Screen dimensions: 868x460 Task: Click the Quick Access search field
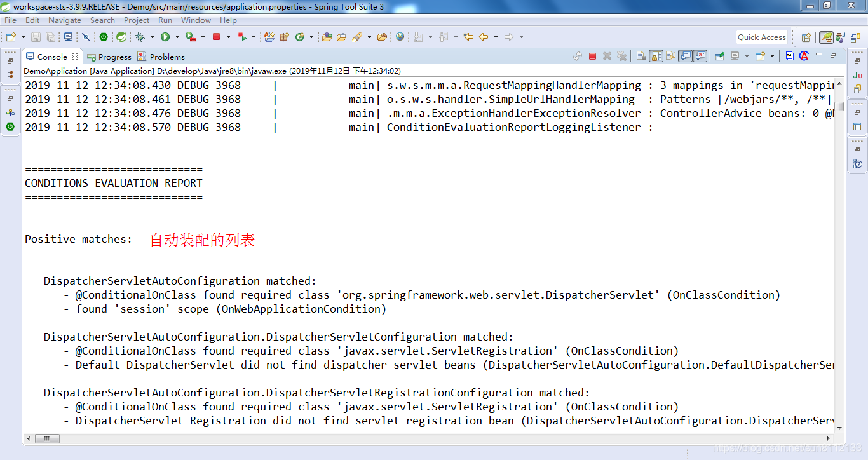click(762, 37)
